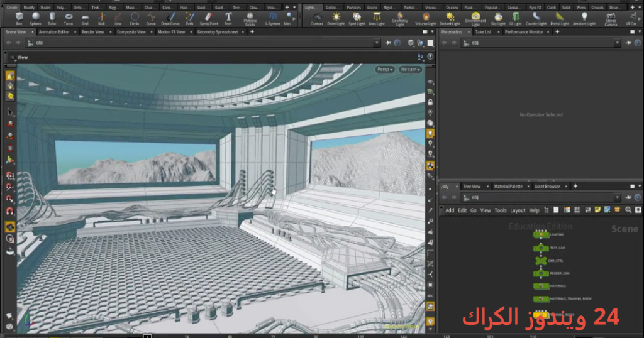Select the Tube shelf tool

click(52, 18)
